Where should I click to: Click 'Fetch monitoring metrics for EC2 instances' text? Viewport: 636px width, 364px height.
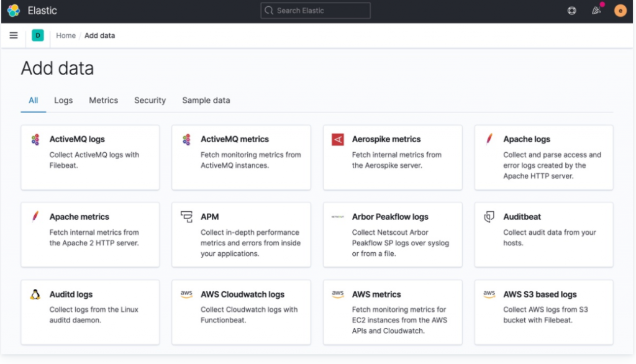[x=399, y=320]
